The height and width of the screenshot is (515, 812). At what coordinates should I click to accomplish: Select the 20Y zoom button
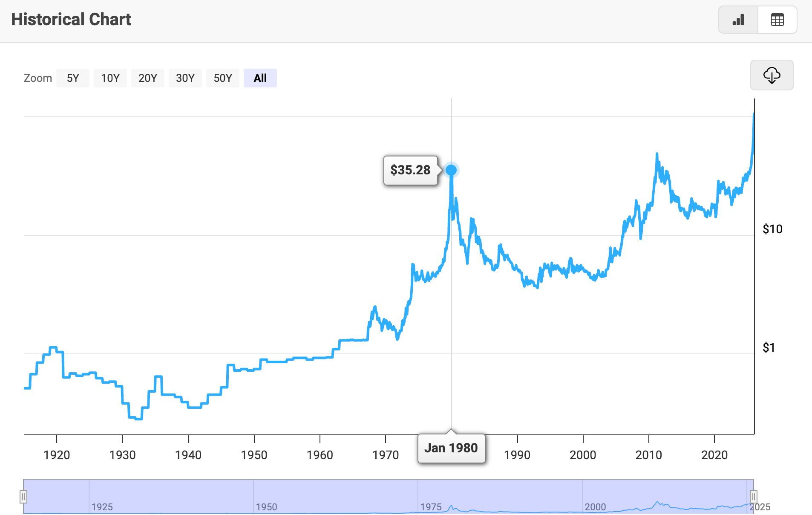pos(147,78)
